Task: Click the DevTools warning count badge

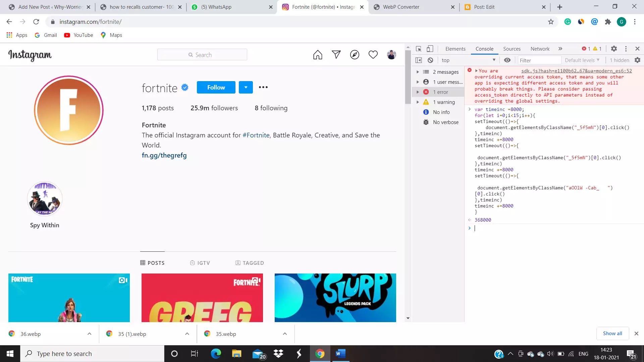Action: (x=597, y=49)
